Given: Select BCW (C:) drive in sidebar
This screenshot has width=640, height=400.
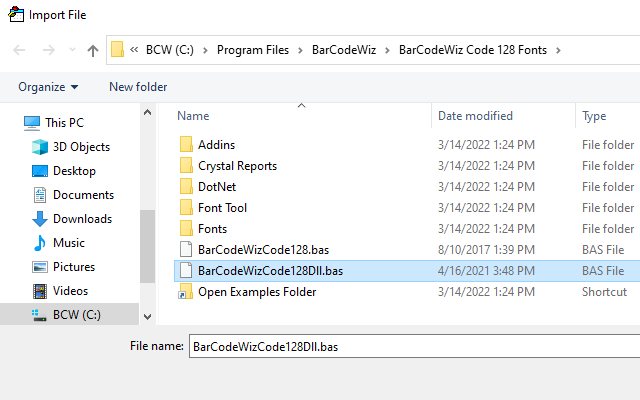Looking at the screenshot, I should click(77, 315).
